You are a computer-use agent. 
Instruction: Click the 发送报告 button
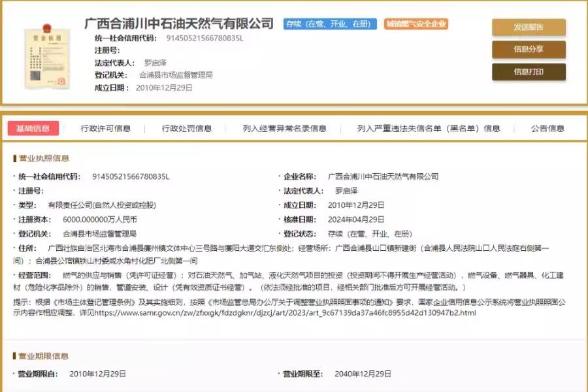(x=529, y=27)
